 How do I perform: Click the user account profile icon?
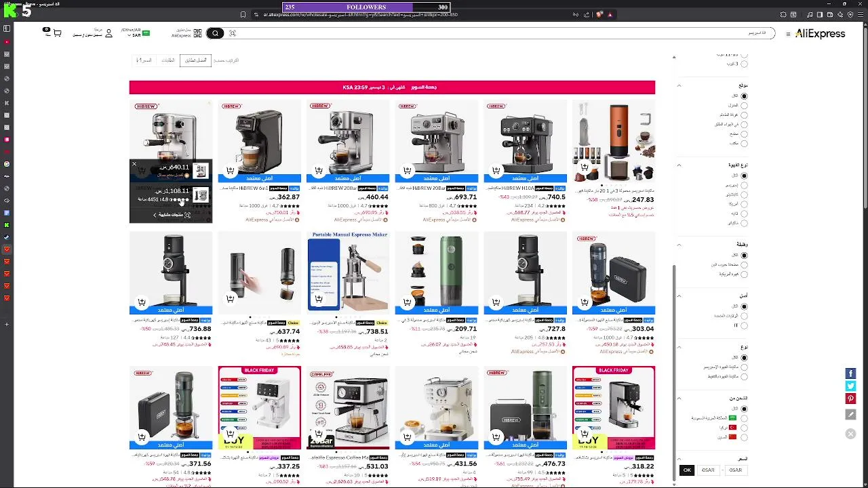tap(108, 33)
